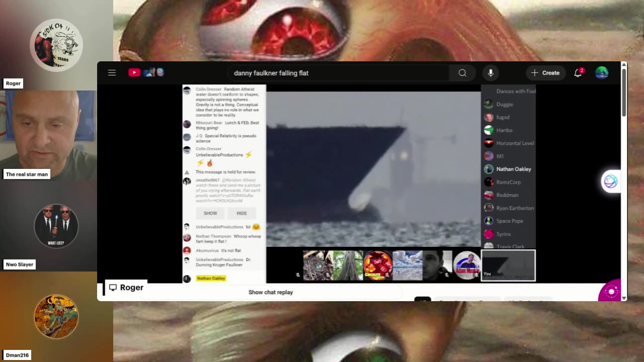Click Akumuvirus 'it's not flat' message
Viewport: 644px width, 362px height.
(x=218, y=250)
